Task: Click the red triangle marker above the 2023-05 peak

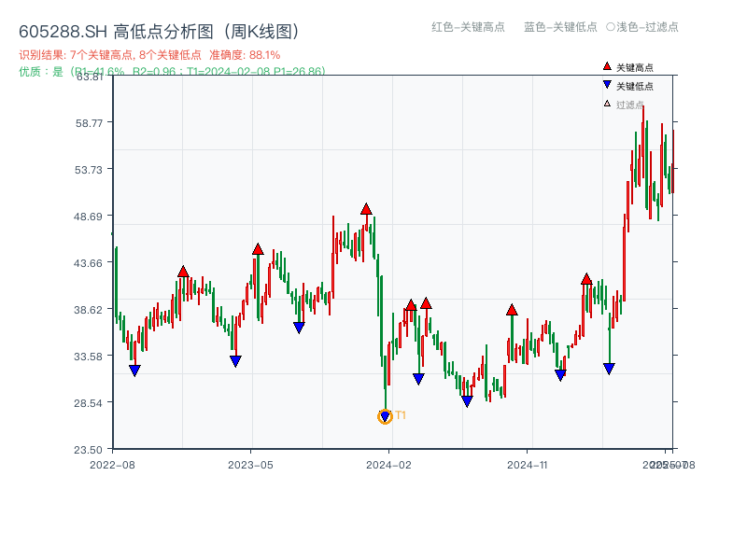Action: (x=258, y=248)
